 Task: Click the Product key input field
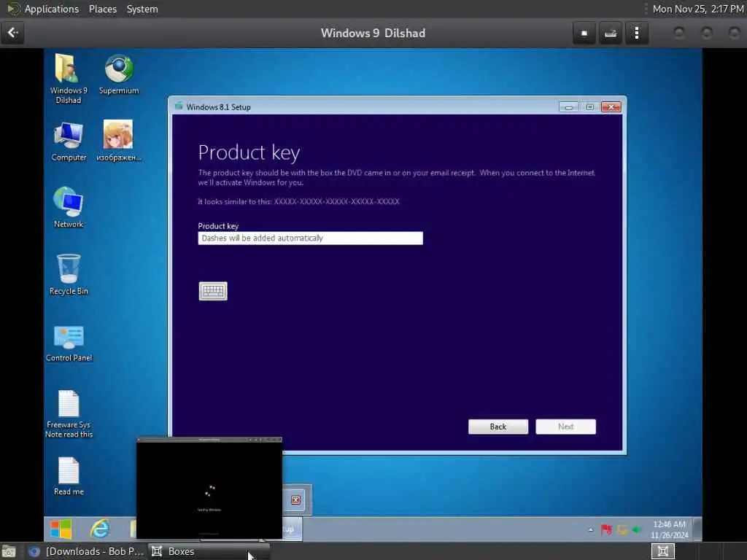coord(310,238)
